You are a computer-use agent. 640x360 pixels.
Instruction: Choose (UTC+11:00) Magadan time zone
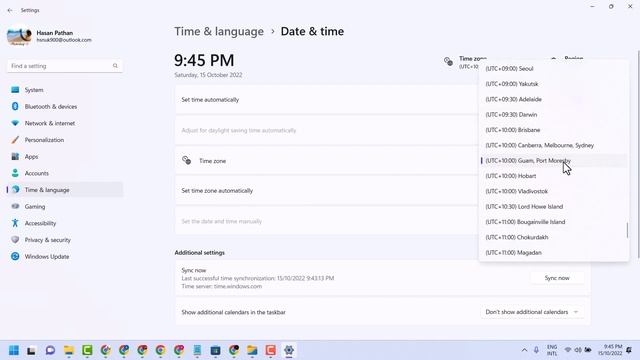(553, 253)
